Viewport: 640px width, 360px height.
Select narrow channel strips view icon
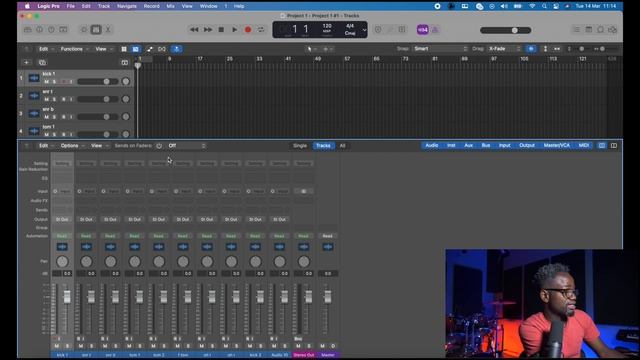click(x=602, y=146)
